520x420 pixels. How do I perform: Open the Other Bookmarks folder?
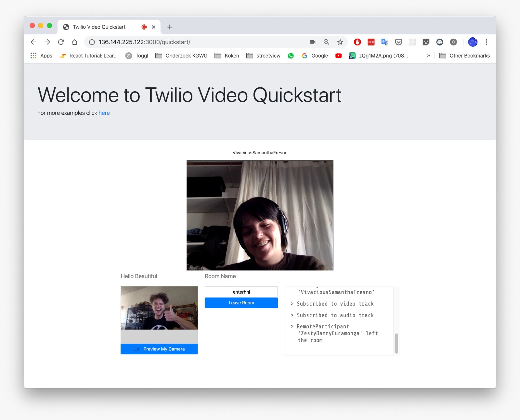coord(464,56)
